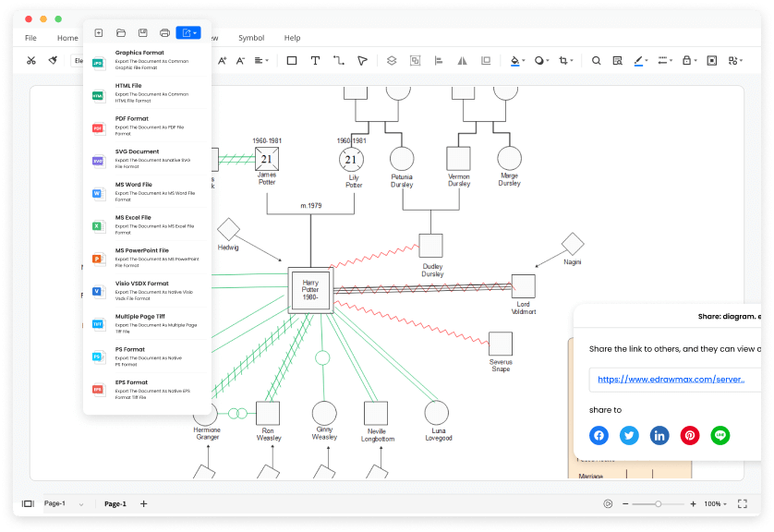Share to LinkedIn
Image resolution: width=774 pixels, height=532 pixels.
[659, 435]
